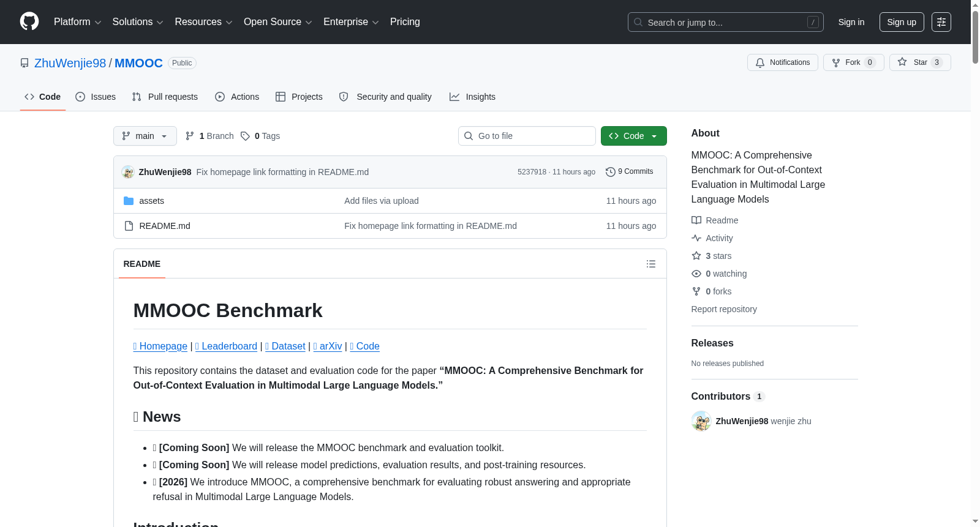Open the GitHub home logo

tap(29, 21)
